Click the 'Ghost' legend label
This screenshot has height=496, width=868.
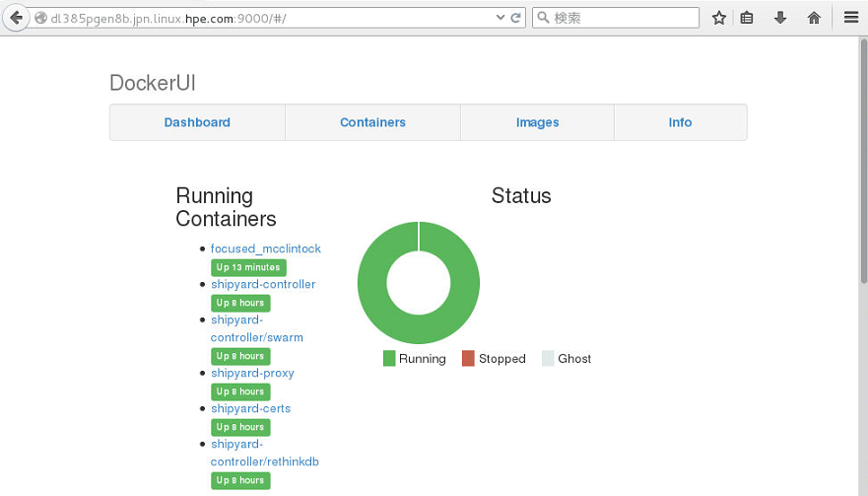point(574,359)
